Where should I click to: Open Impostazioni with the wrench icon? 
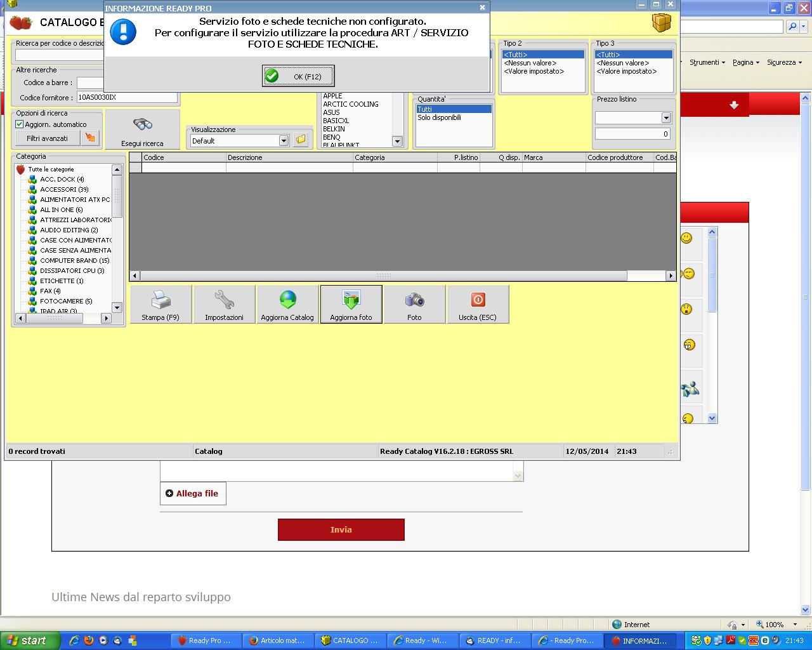coord(224,304)
